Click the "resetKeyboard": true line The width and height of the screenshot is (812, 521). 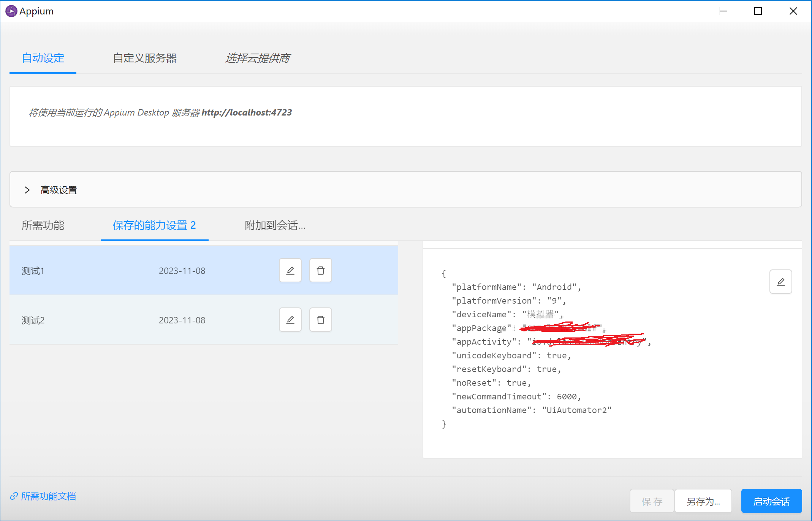point(507,369)
